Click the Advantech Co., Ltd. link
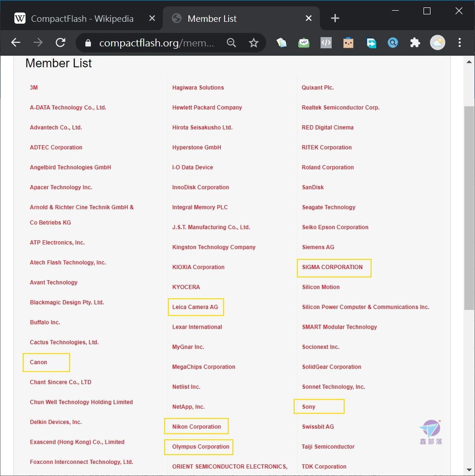This screenshot has height=476, width=475. click(x=56, y=127)
